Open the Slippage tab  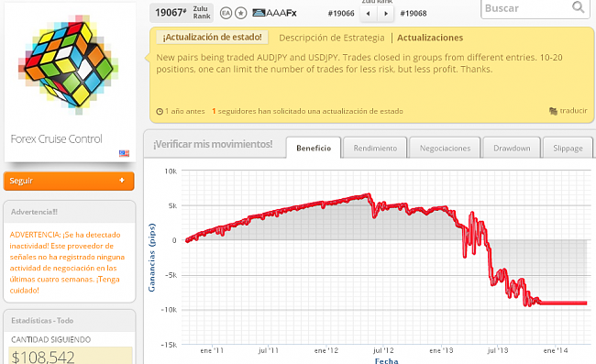click(568, 148)
